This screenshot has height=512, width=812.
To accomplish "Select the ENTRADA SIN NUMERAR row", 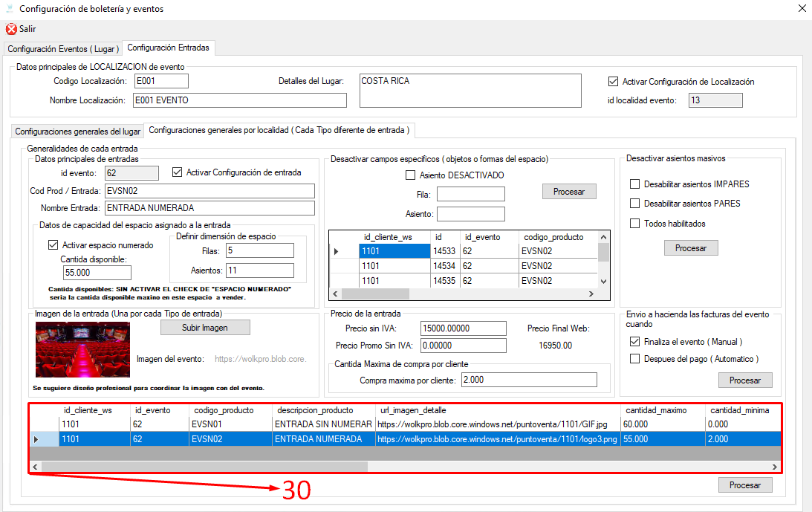I will 405,424.
